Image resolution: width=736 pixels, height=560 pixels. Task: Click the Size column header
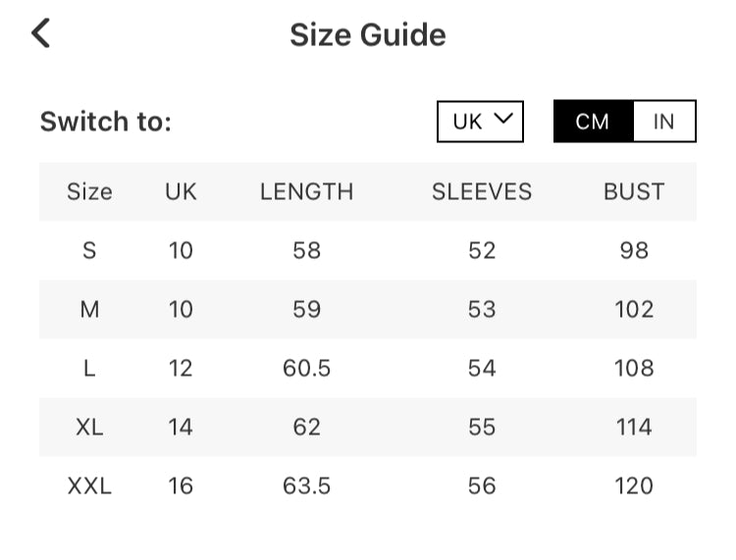tap(89, 191)
